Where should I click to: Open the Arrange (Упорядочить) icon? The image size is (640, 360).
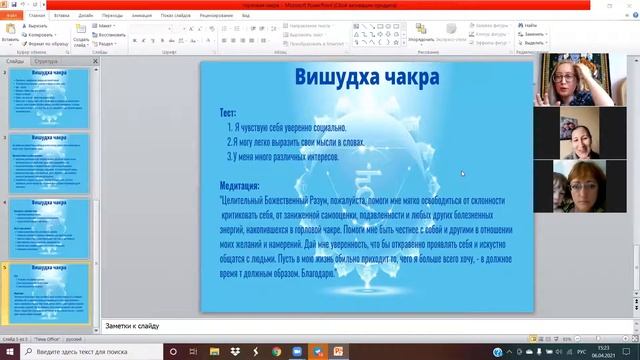click(421, 29)
